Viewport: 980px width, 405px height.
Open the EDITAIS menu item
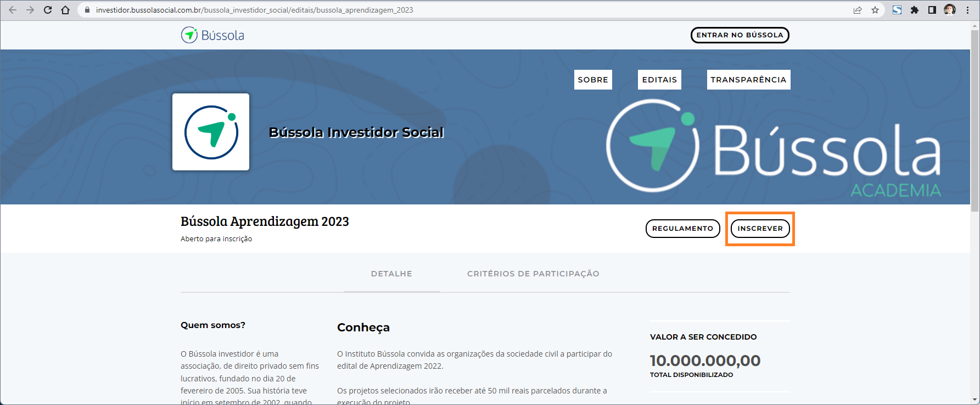(659, 80)
